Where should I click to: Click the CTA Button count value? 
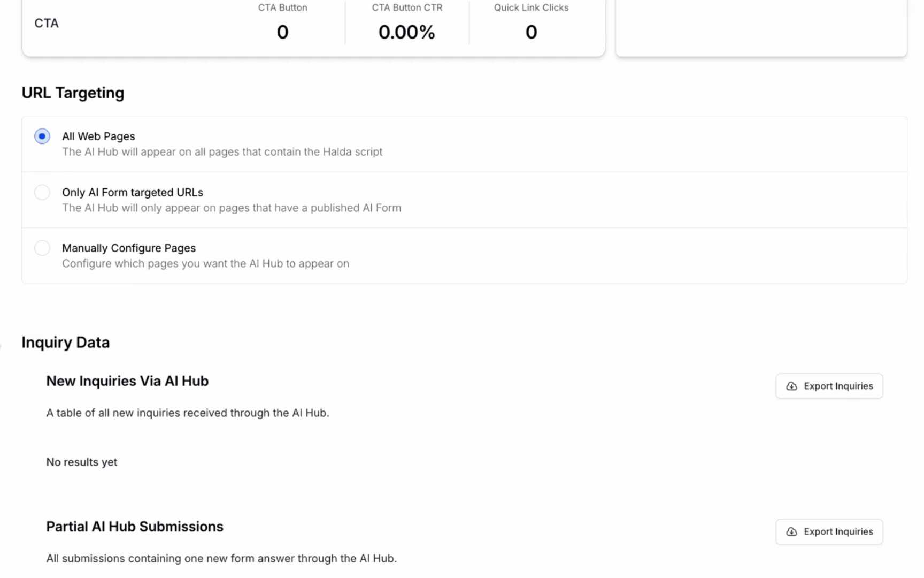[283, 32]
